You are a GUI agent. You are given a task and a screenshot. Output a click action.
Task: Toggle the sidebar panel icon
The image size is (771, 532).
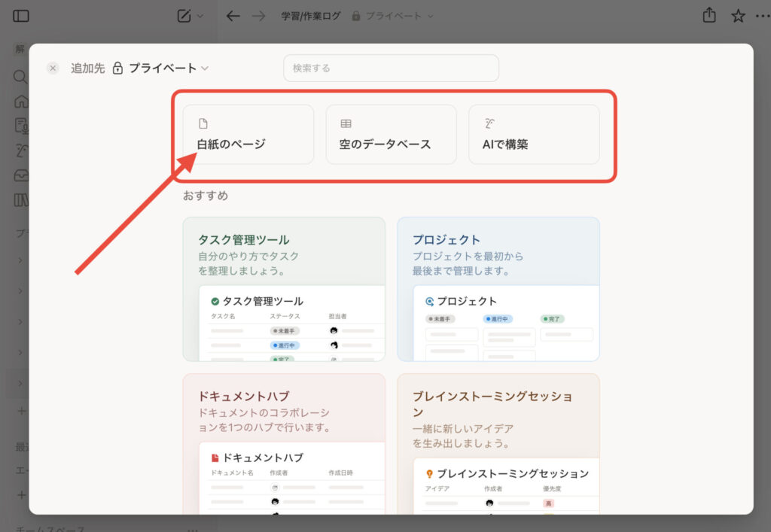pos(20,17)
